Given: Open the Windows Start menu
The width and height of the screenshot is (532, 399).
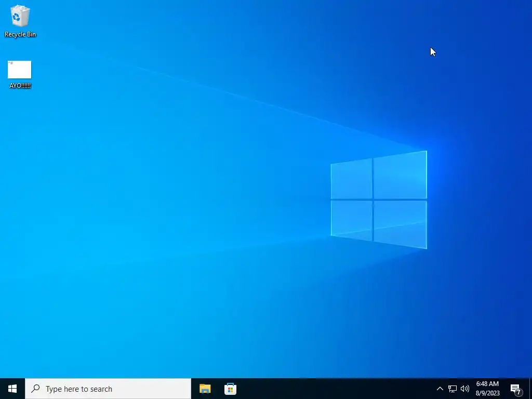Looking at the screenshot, I should coord(12,389).
